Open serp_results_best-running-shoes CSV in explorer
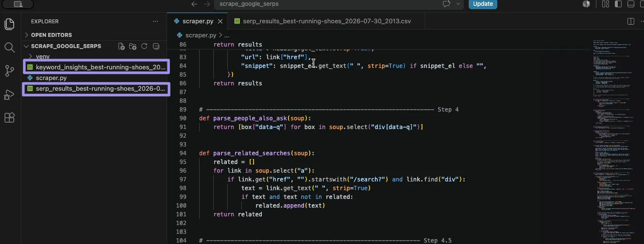 [x=96, y=89]
